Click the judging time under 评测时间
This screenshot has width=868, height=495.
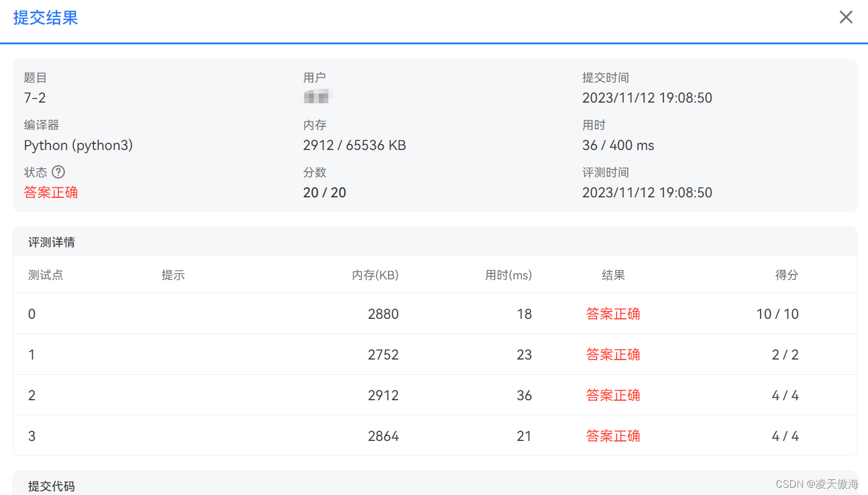tap(647, 193)
